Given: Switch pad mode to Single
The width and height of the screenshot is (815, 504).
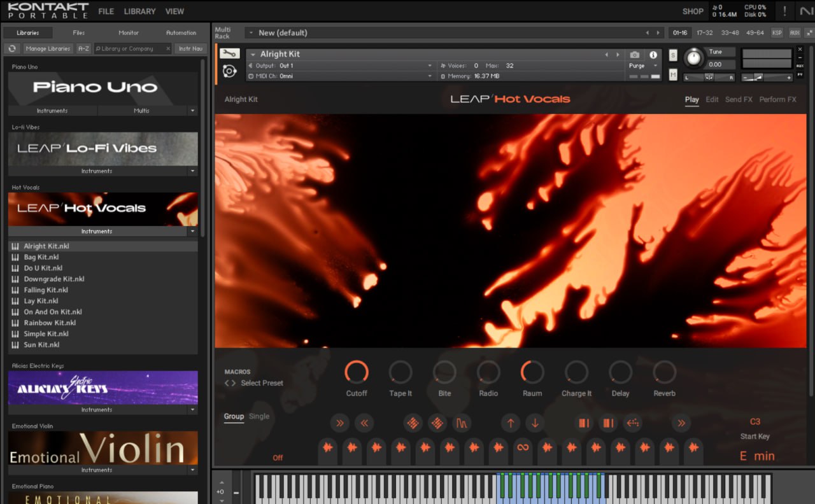Looking at the screenshot, I should point(259,416).
